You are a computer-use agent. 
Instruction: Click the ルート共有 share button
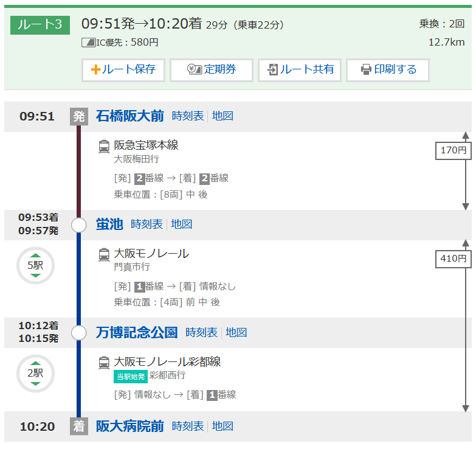[300, 69]
